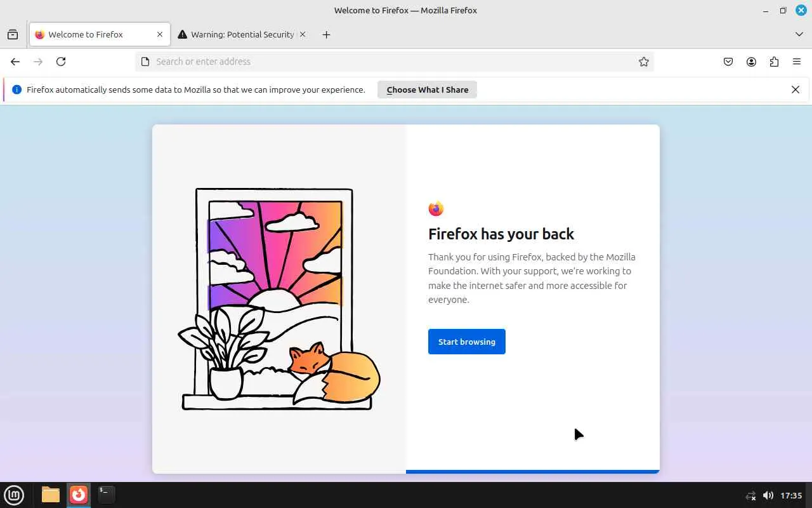This screenshot has height=508, width=812.
Task: Click the Firefox has your back heading
Action: (501, 234)
